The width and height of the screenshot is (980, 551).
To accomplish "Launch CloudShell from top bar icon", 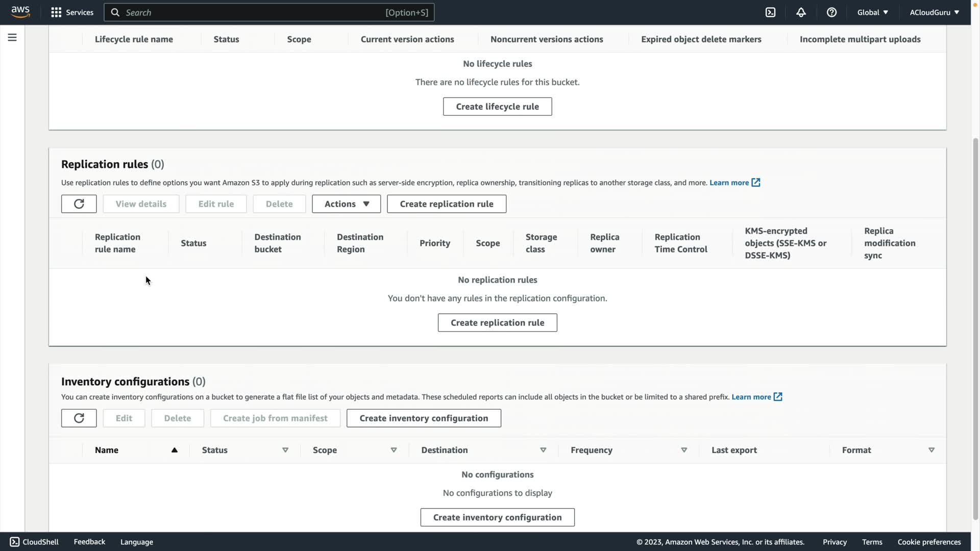I will click(x=770, y=12).
